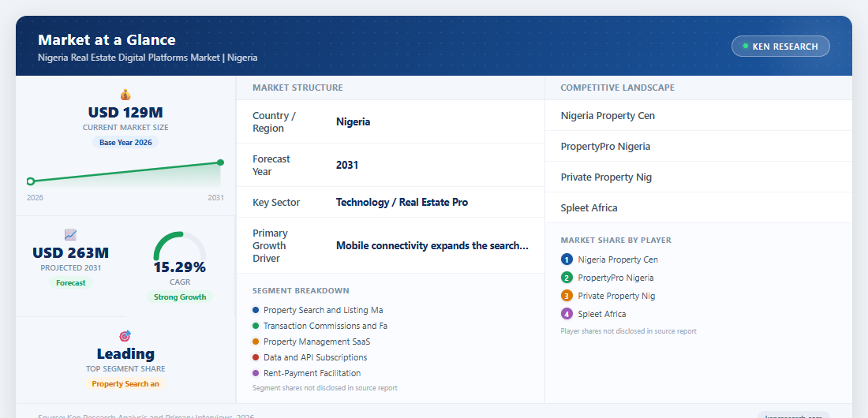Click the Strong Growth pill
This screenshot has width=868, height=418.
(x=180, y=297)
